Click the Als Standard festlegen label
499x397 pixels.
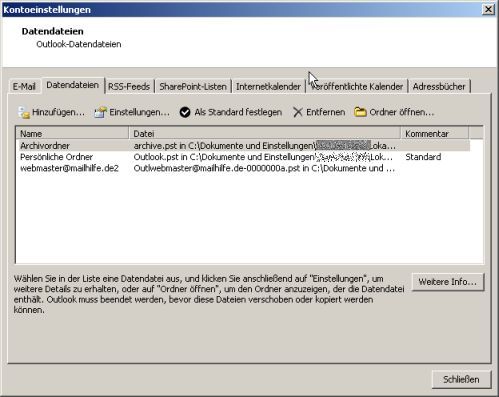(x=238, y=112)
